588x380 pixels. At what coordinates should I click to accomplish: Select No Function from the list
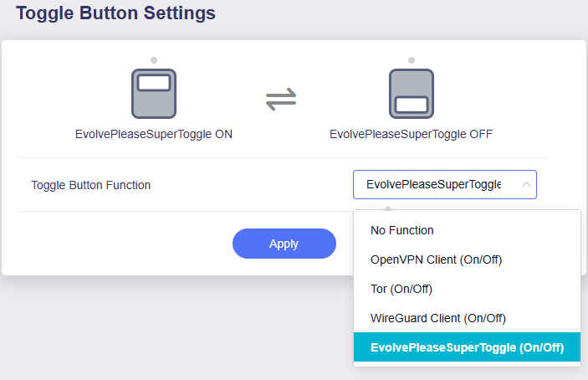click(402, 230)
